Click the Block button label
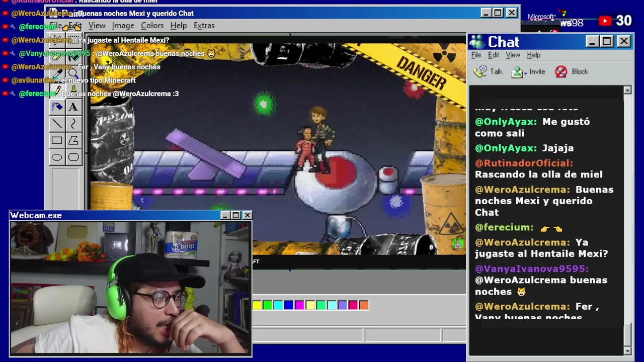 click(x=580, y=72)
